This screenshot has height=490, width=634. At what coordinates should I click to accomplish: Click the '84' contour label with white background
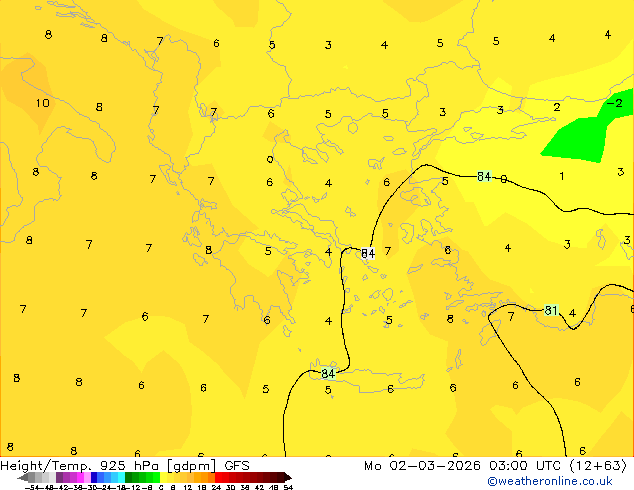click(x=368, y=253)
